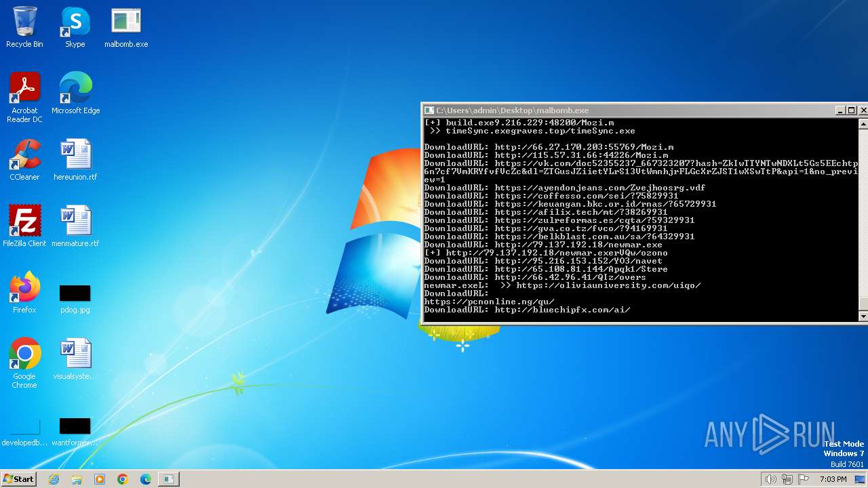The image size is (868, 488).
Task: Click the 66.42.96.41 URL line
Action: pos(535,277)
